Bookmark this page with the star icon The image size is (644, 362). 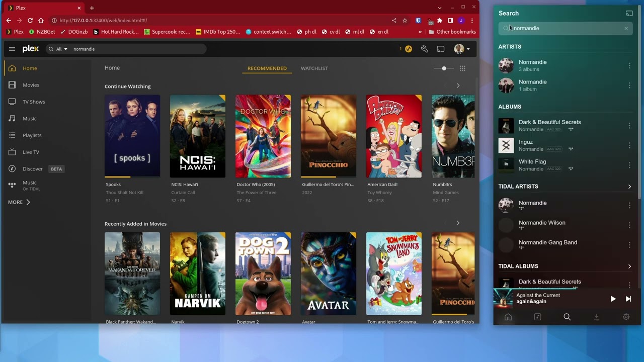pyautogui.click(x=405, y=21)
